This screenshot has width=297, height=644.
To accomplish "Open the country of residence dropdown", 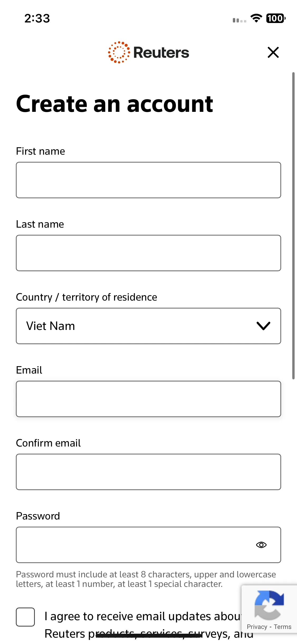I will click(x=148, y=326).
